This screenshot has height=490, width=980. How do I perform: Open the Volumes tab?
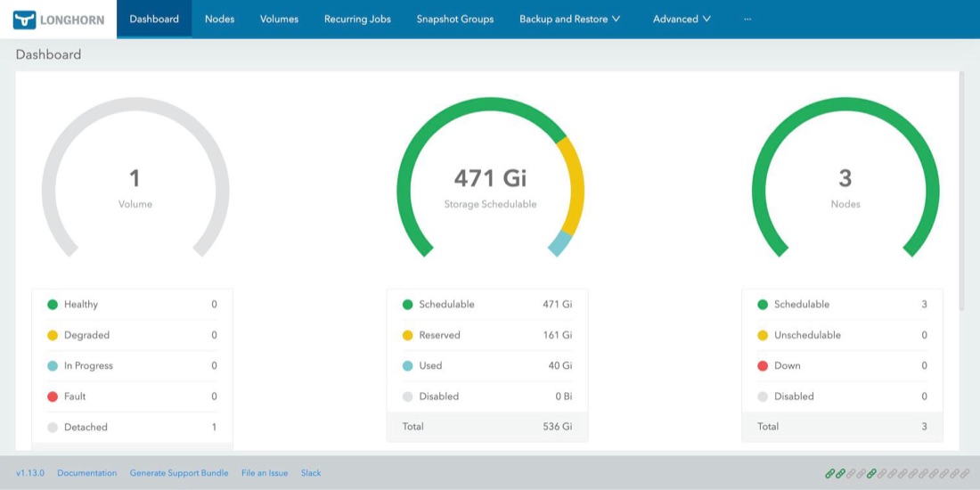(x=279, y=19)
